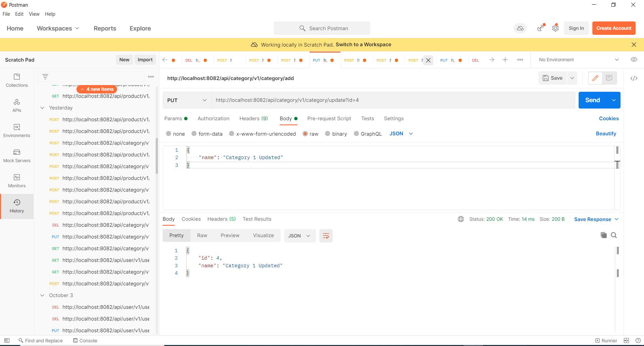Image resolution: width=644 pixels, height=346 pixels.
Task: Click the Import button
Action: click(145, 60)
